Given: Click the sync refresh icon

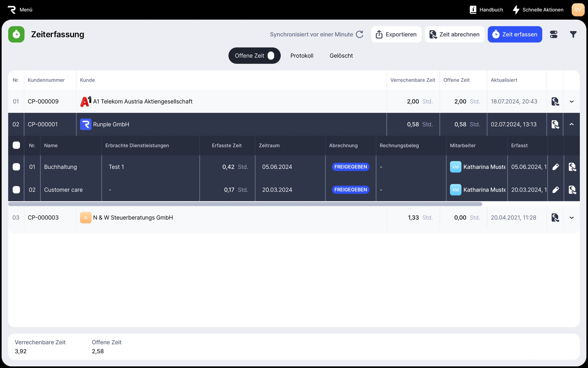Looking at the screenshot, I should pos(360,34).
